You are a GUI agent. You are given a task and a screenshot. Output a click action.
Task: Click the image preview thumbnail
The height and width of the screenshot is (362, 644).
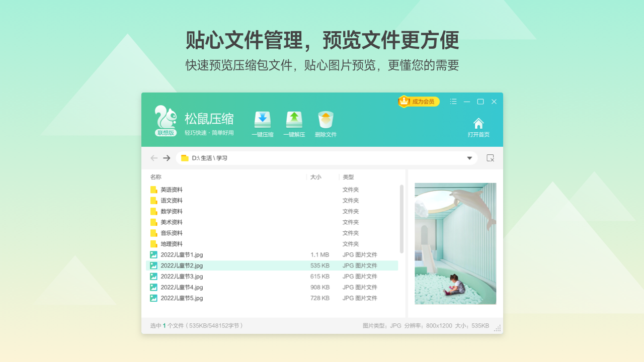[x=455, y=243]
